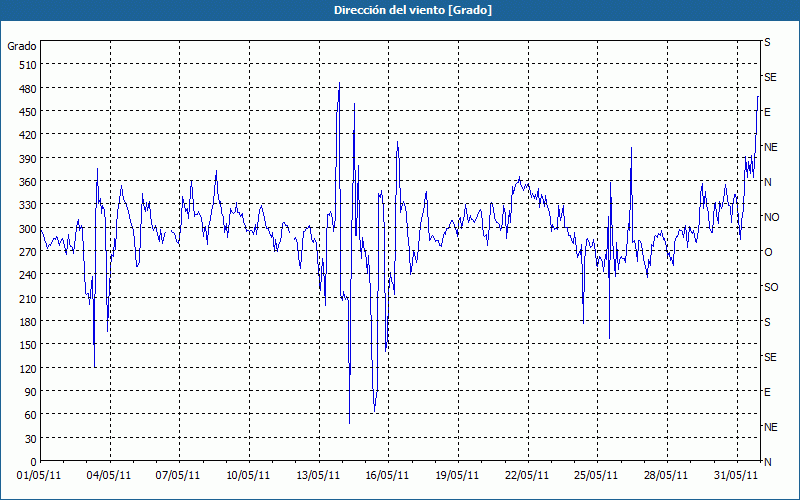Image resolution: width=800 pixels, height=500 pixels.
Task: Click the 60 degree axis label
Action: tap(31, 415)
